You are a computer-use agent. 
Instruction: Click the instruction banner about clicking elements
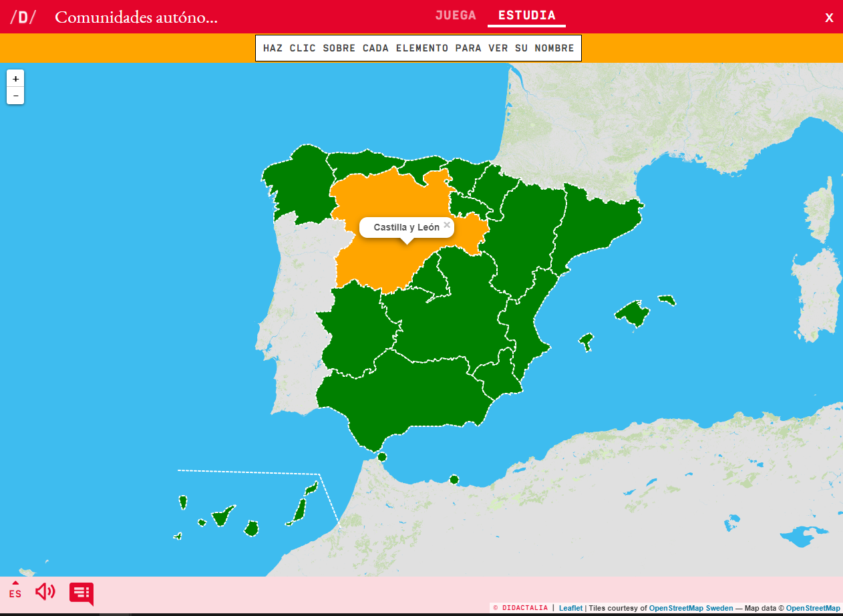point(419,47)
